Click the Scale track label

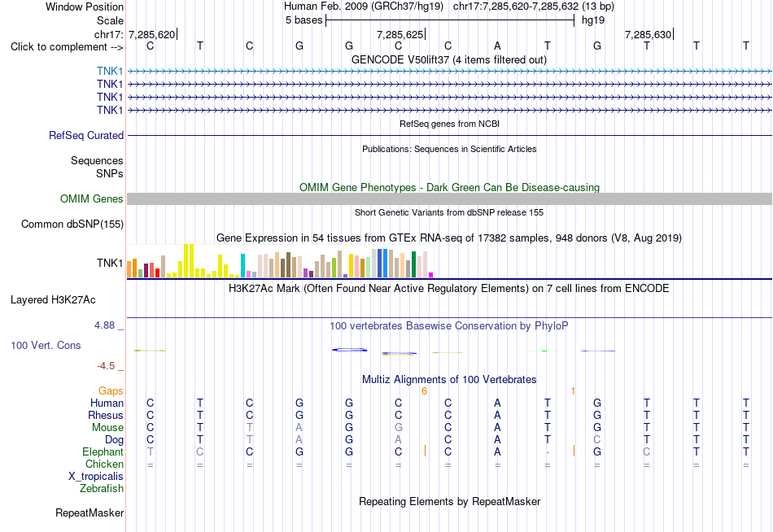pyautogui.click(x=110, y=20)
